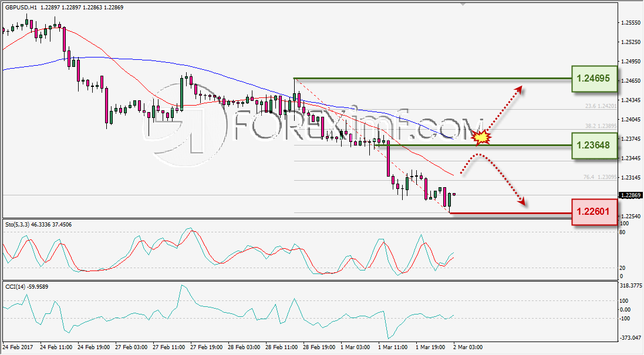Viewport: 644px width, 355px height.
Task: Click the 1.23745 price axis label
Action: coord(631,139)
